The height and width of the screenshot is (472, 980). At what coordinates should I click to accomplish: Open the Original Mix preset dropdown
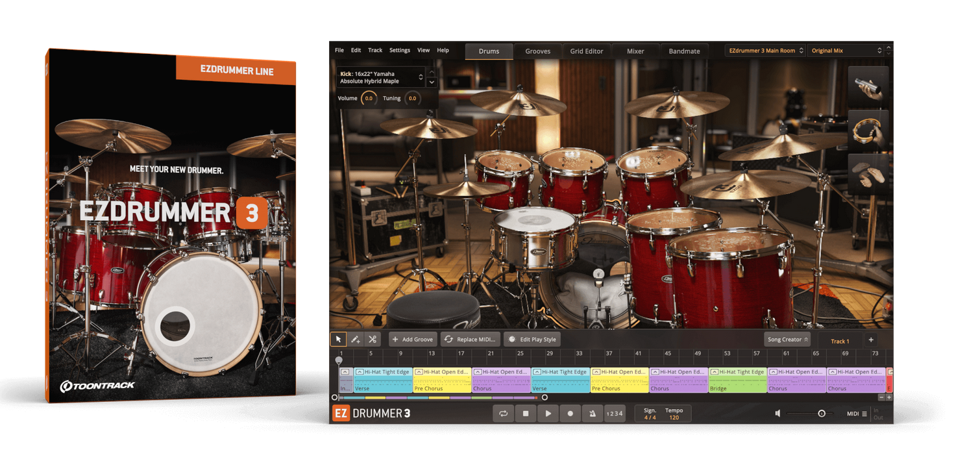pyautogui.click(x=846, y=51)
